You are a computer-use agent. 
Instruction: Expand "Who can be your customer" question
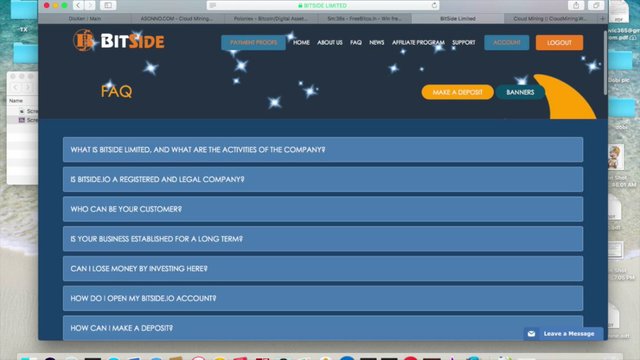tap(323, 209)
